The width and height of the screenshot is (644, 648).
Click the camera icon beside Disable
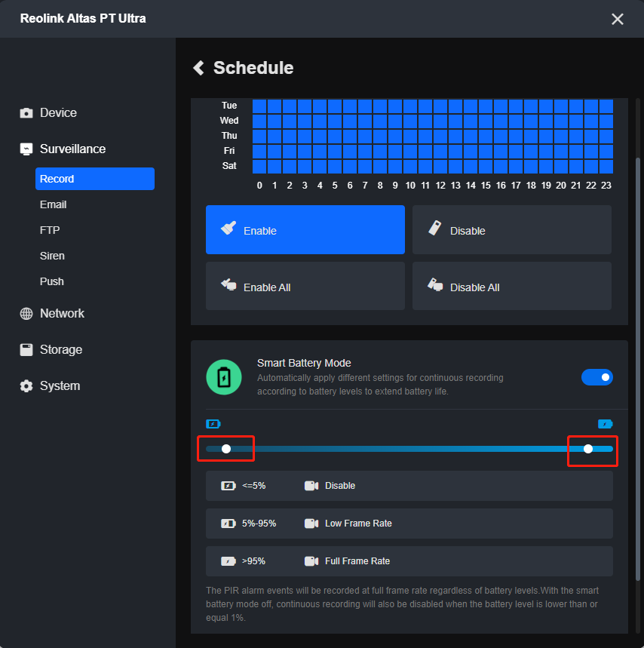[311, 486]
